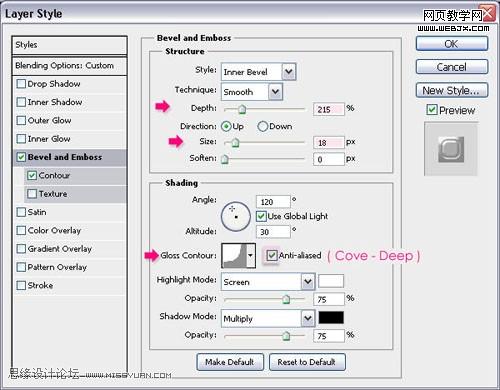Open the white Highlight color swatch
500x390 pixels.
point(331,281)
